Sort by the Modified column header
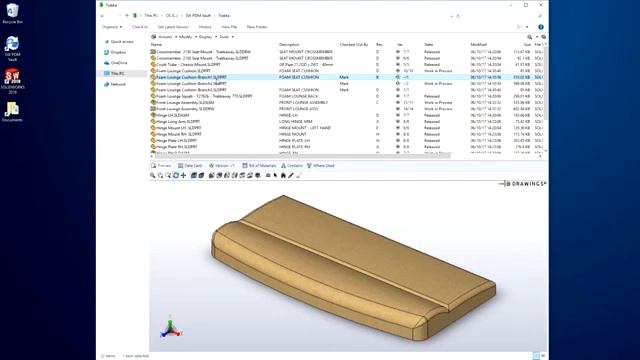640x360 pixels. click(x=478, y=44)
